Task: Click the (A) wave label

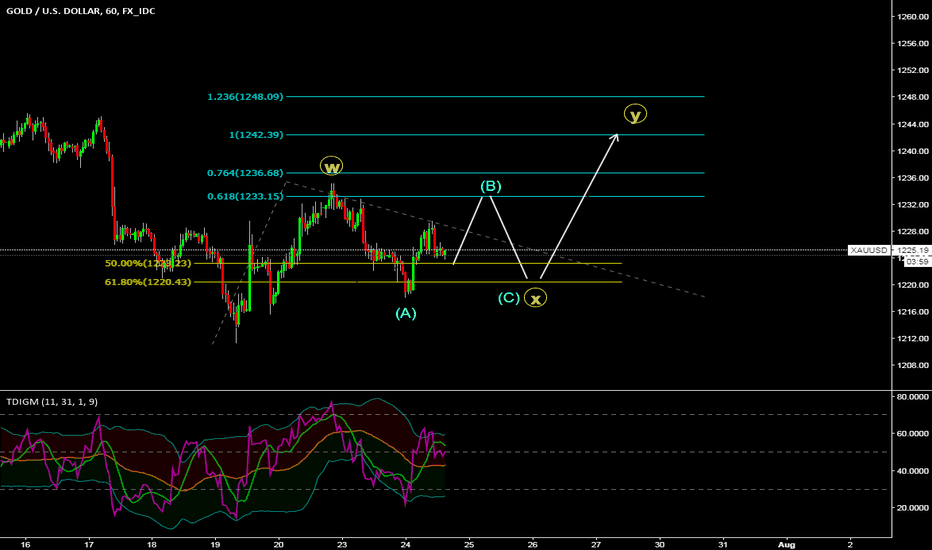Action: pos(406,313)
